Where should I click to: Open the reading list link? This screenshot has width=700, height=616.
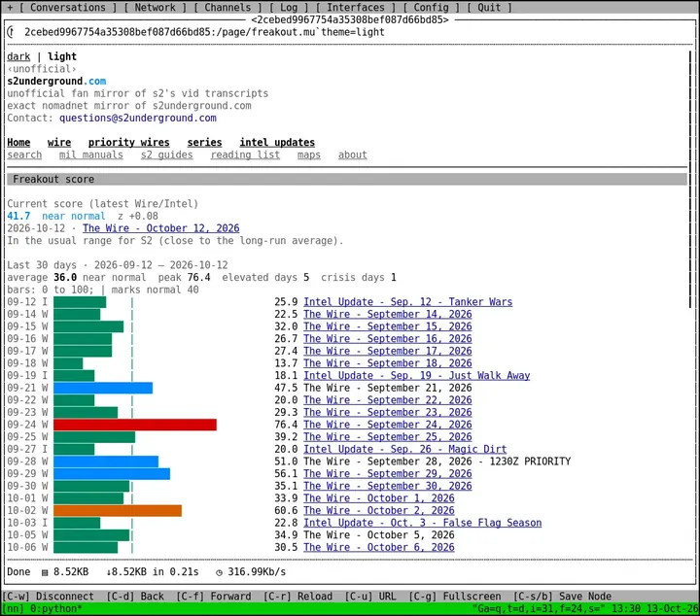point(246,154)
